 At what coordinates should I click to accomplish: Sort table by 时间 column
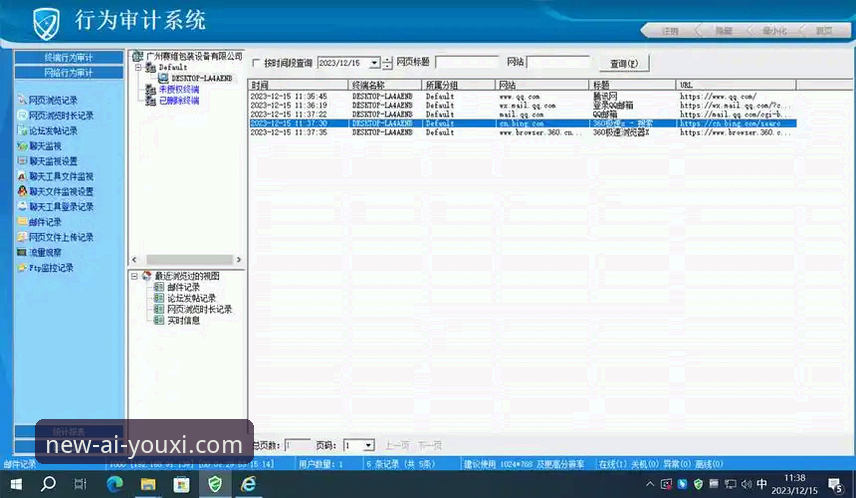(x=298, y=85)
